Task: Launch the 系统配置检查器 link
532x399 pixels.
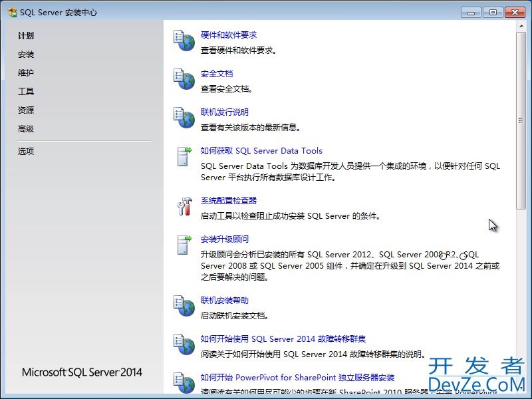Action: pyautogui.click(x=229, y=201)
